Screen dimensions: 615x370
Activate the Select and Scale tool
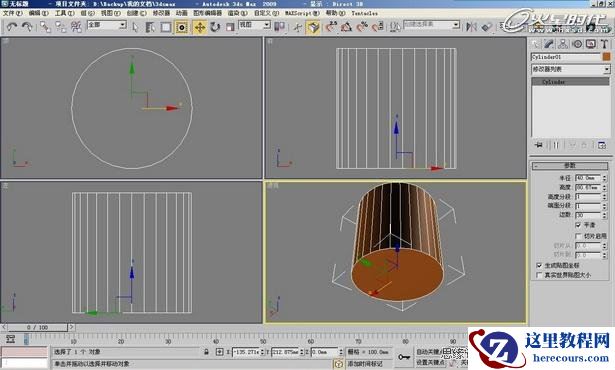(230, 27)
